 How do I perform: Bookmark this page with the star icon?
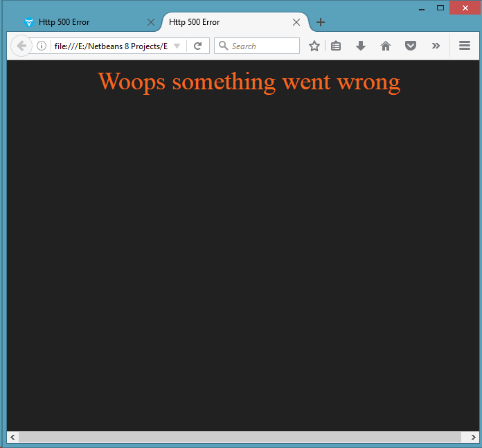[x=314, y=46]
